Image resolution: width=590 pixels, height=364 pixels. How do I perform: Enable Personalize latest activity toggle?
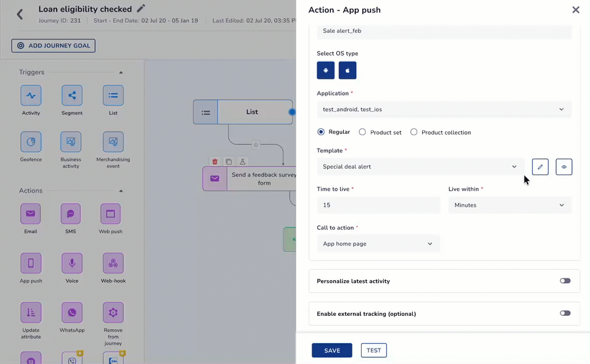565,281
